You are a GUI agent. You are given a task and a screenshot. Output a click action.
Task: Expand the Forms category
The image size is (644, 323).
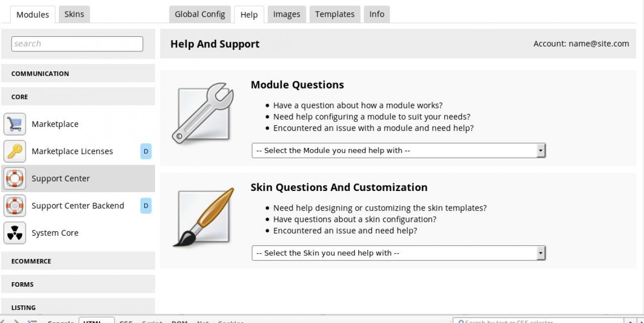coord(78,284)
